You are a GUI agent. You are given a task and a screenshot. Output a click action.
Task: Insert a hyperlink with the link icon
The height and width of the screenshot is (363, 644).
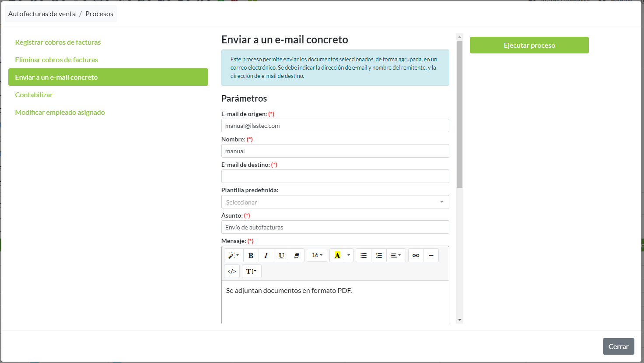pos(416,255)
